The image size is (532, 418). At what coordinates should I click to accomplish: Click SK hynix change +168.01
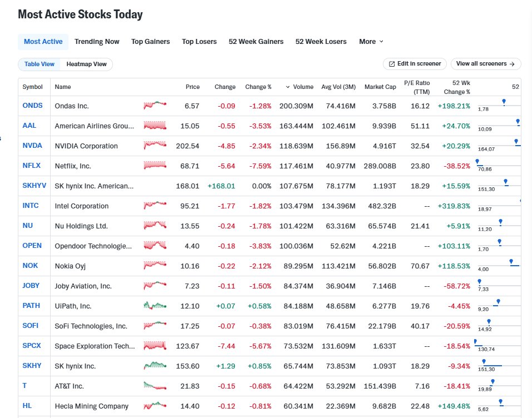coord(221,186)
